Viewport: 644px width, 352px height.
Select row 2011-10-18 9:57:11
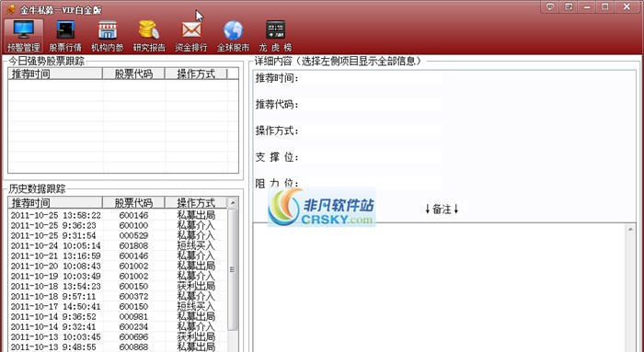pyautogui.click(x=118, y=296)
